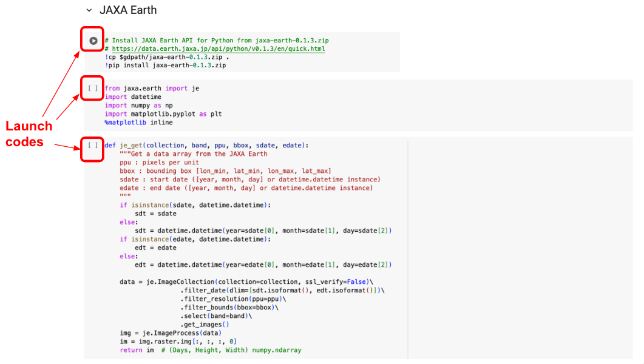Viewport: 644px width, 364px height.
Task: Click the 'from jaxa.earth import je' line
Action: (152, 89)
